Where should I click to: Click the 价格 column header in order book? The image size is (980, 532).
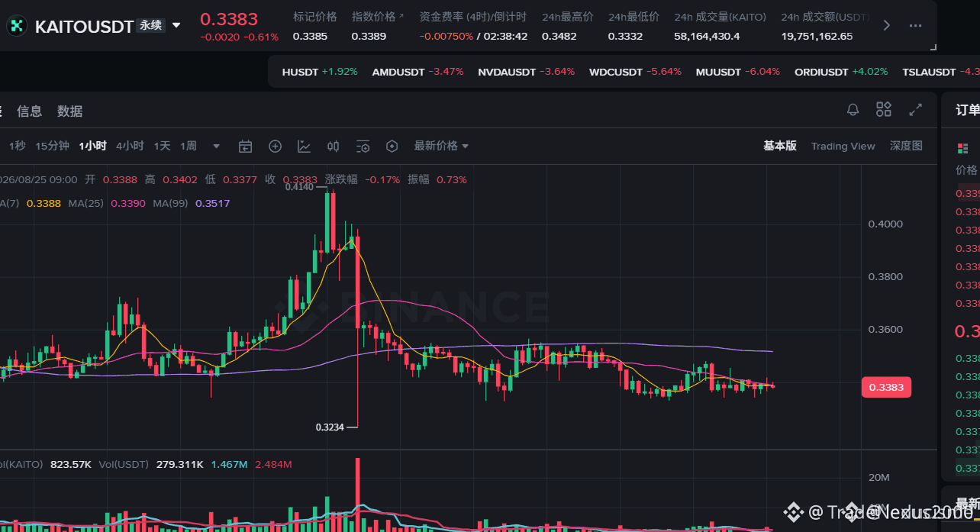(x=966, y=169)
